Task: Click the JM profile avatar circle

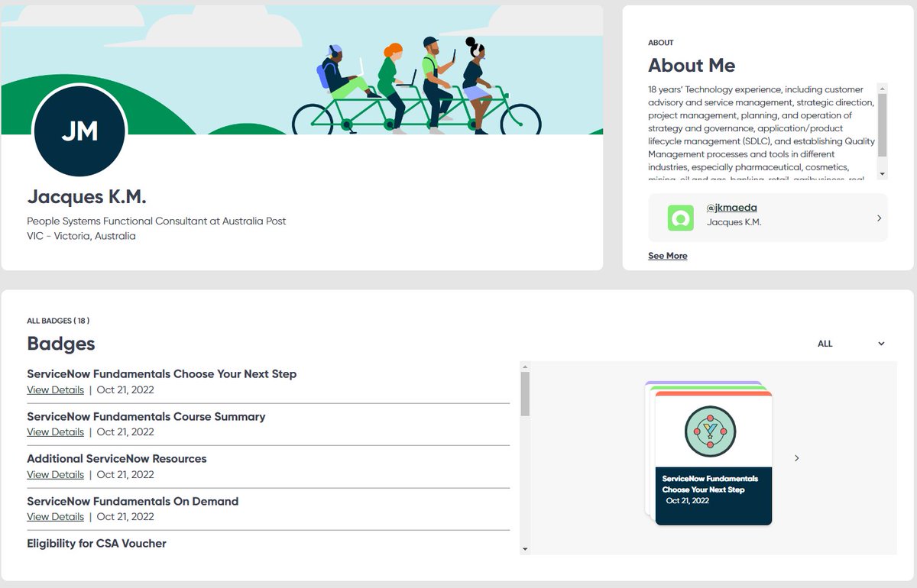Action: (x=80, y=131)
